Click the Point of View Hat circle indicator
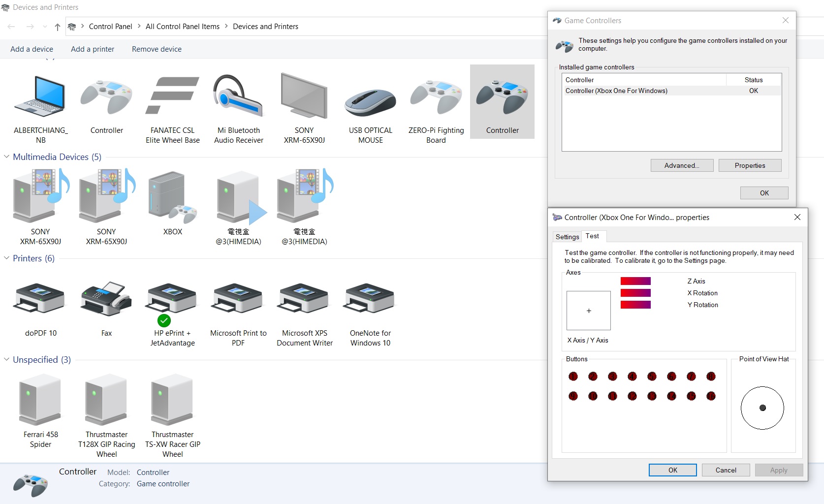 762,408
